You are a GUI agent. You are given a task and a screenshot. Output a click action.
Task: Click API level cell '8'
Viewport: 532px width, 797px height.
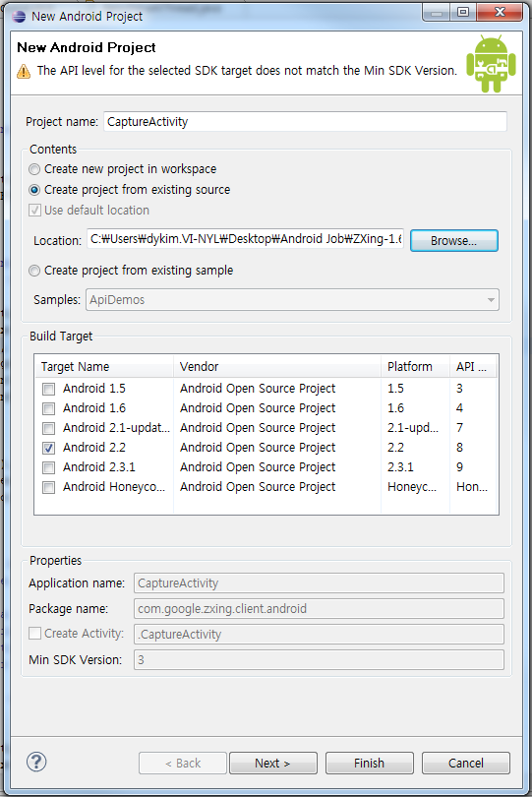pyautogui.click(x=459, y=448)
